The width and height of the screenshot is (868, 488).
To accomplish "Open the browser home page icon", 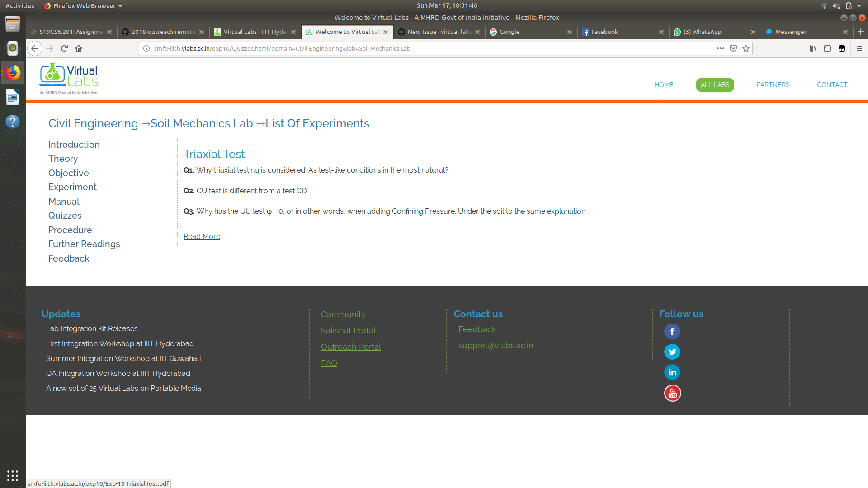I will click(x=79, y=48).
